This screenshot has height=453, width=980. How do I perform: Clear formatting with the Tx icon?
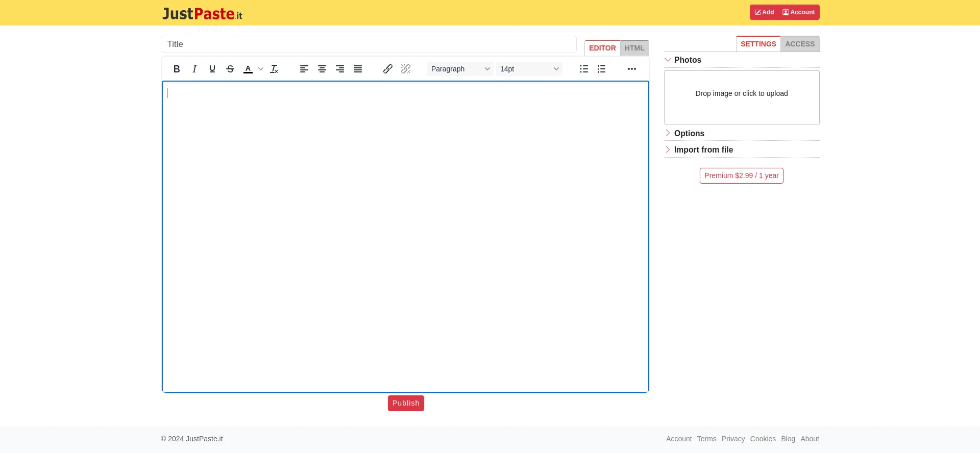274,69
